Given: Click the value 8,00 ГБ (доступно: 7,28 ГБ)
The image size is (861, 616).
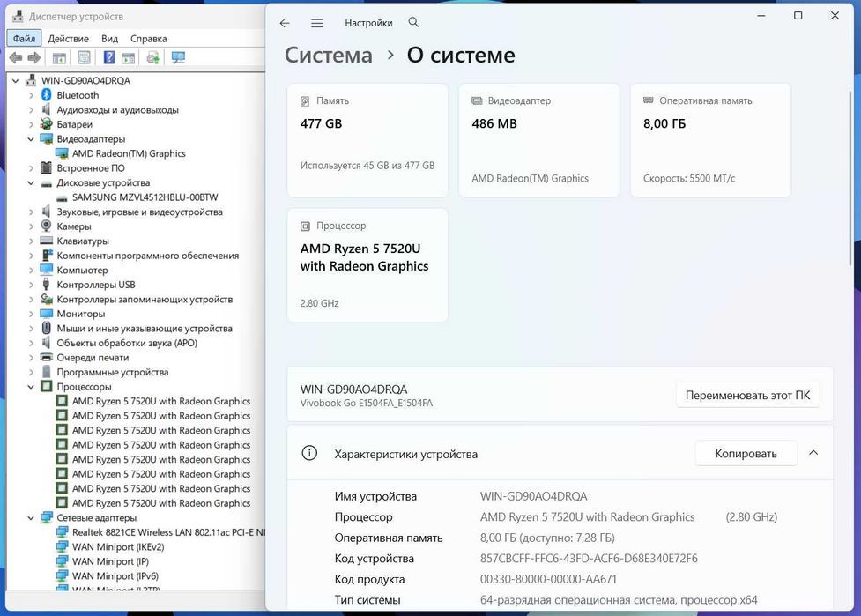Looking at the screenshot, I should click(x=547, y=538).
